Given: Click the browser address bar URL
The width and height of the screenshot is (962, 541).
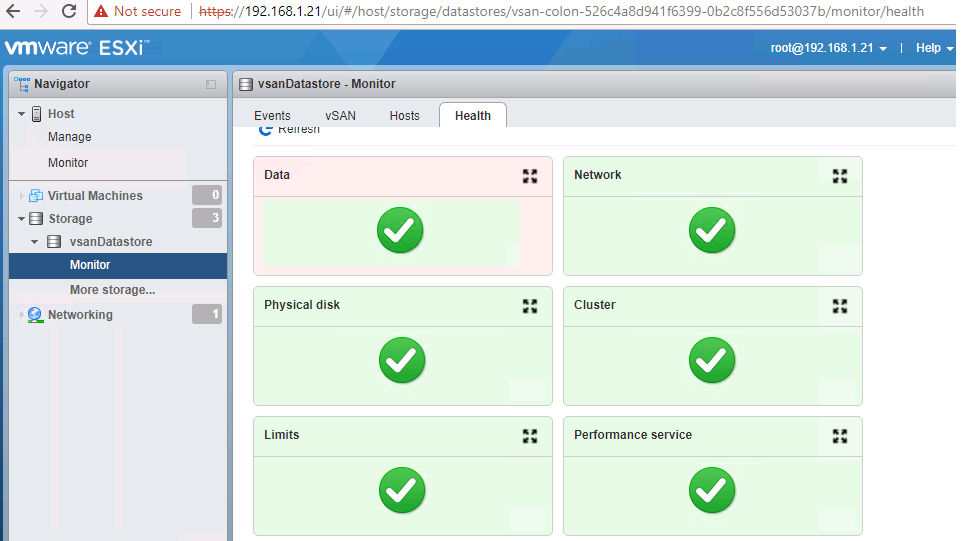Looking at the screenshot, I should pyautogui.click(x=561, y=12).
